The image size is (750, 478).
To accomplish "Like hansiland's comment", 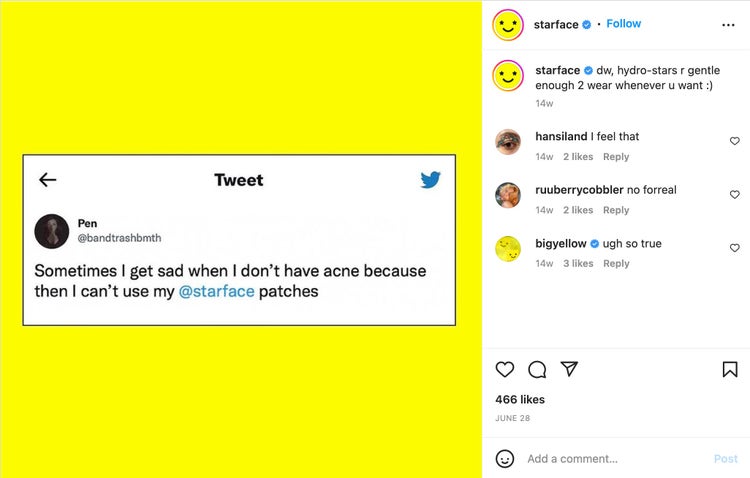I will [735, 142].
